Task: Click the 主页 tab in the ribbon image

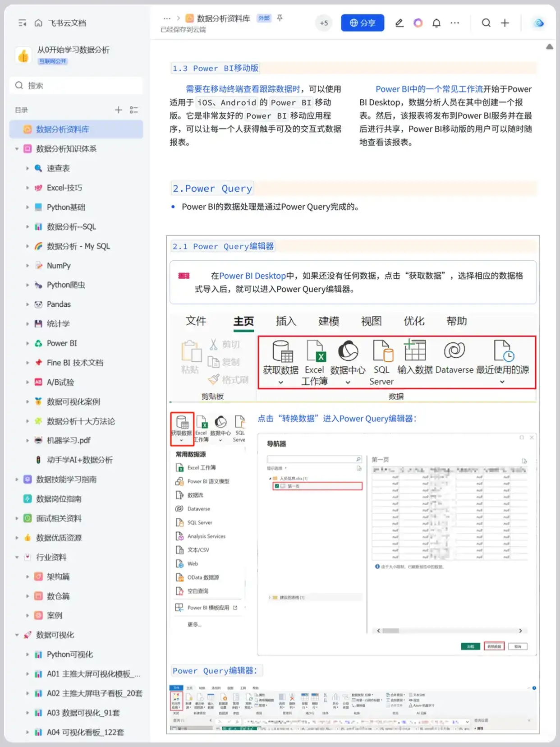Action: (243, 321)
